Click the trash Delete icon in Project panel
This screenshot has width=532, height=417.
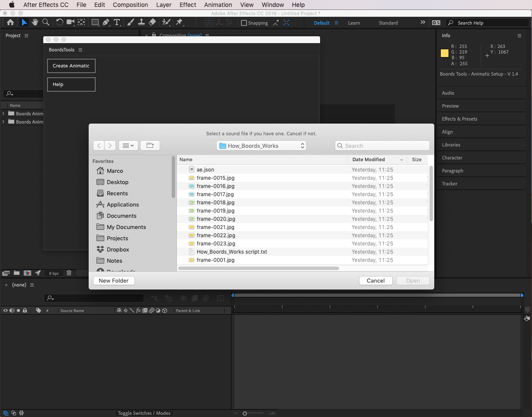pos(69,273)
